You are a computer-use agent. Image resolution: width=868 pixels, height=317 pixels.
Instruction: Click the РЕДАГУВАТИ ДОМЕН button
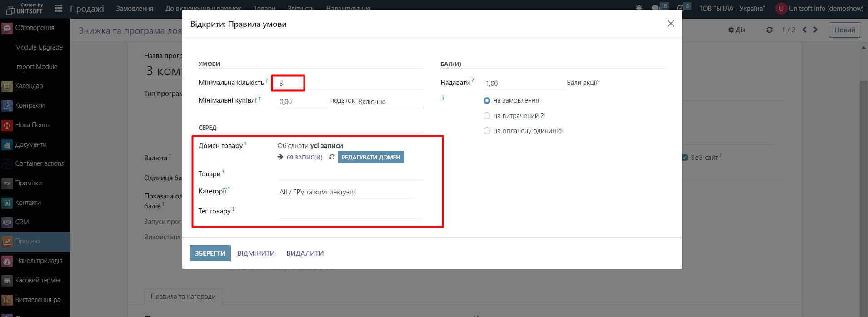pyautogui.click(x=370, y=157)
